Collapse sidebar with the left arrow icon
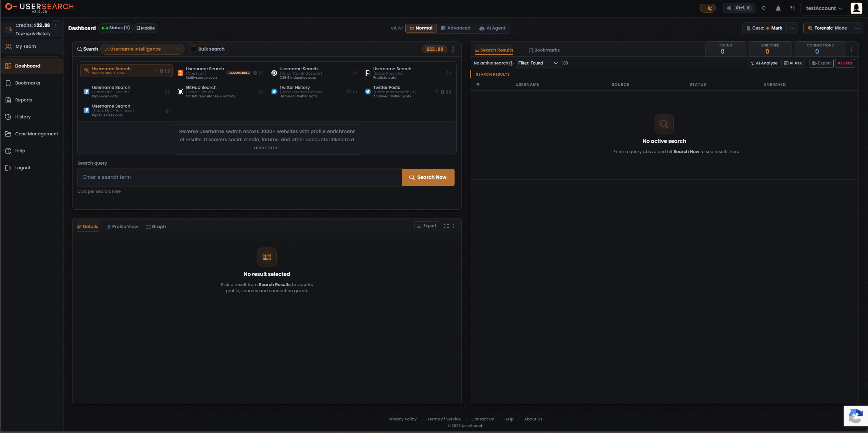This screenshot has height=433, width=868. (56, 25)
